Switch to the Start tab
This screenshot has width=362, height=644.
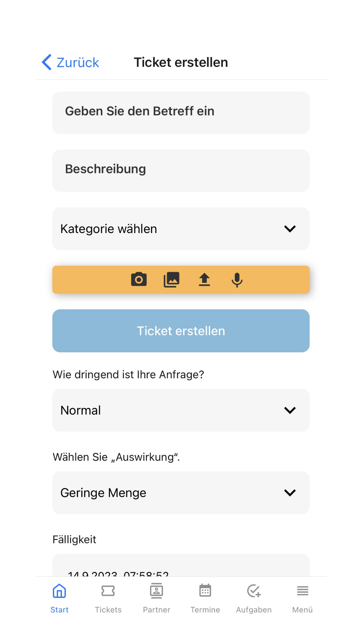tap(59, 598)
